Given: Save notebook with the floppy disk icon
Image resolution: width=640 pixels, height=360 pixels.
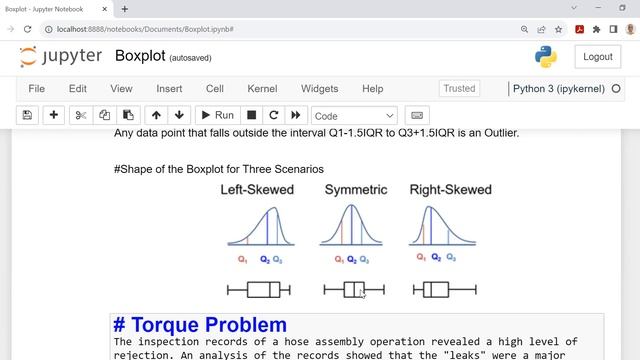Looking at the screenshot, I should [x=27, y=116].
